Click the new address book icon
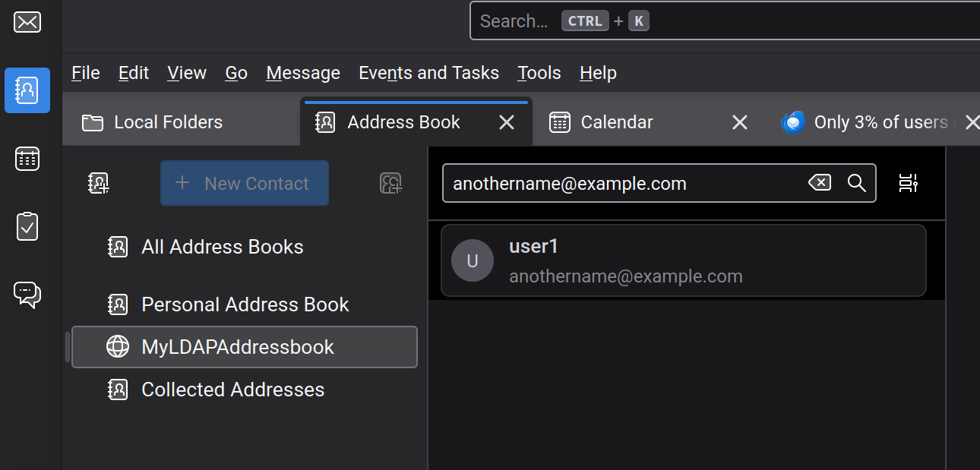980x470 pixels. coord(99,183)
